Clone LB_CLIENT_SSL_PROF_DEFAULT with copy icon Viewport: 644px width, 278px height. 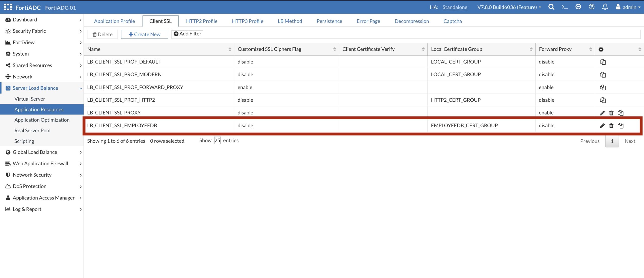tap(603, 62)
